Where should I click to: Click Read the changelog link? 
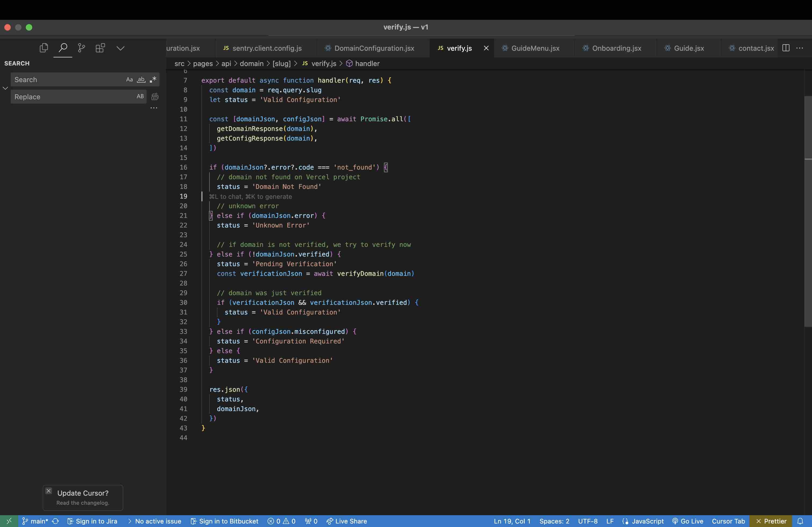(x=82, y=503)
